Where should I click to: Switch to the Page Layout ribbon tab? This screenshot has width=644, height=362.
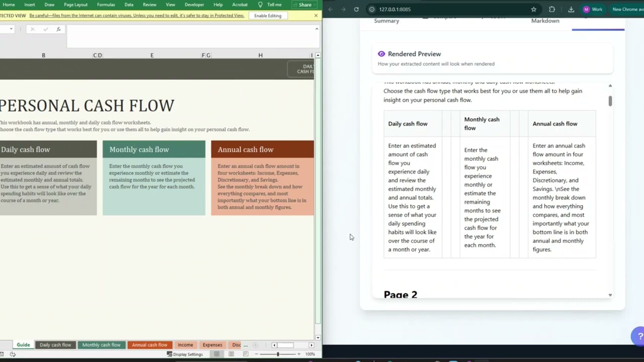click(x=75, y=5)
